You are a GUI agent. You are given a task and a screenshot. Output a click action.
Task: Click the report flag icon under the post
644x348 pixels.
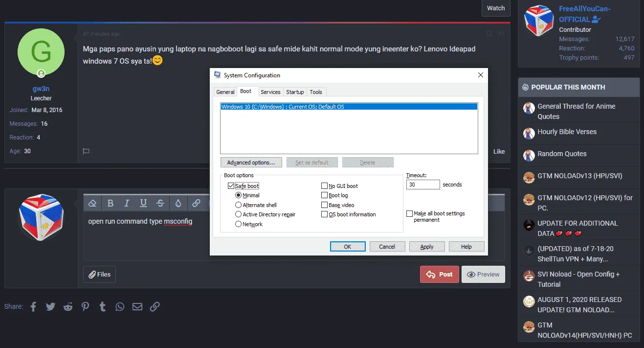(x=86, y=151)
